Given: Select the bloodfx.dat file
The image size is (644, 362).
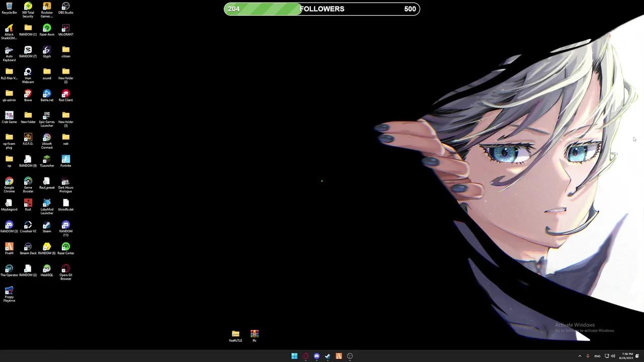Looking at the screenshot, I should point(66,205).
